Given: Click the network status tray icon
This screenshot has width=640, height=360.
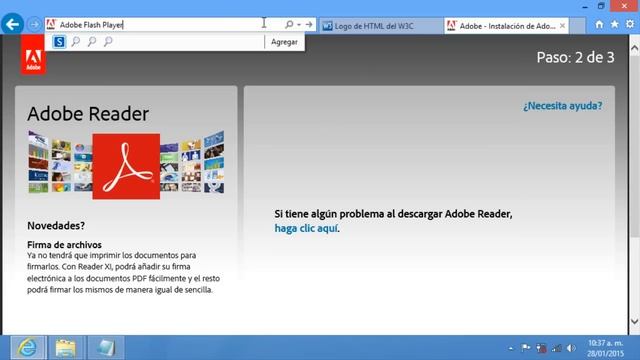Looking at the screenshot, I should (557, 348).
